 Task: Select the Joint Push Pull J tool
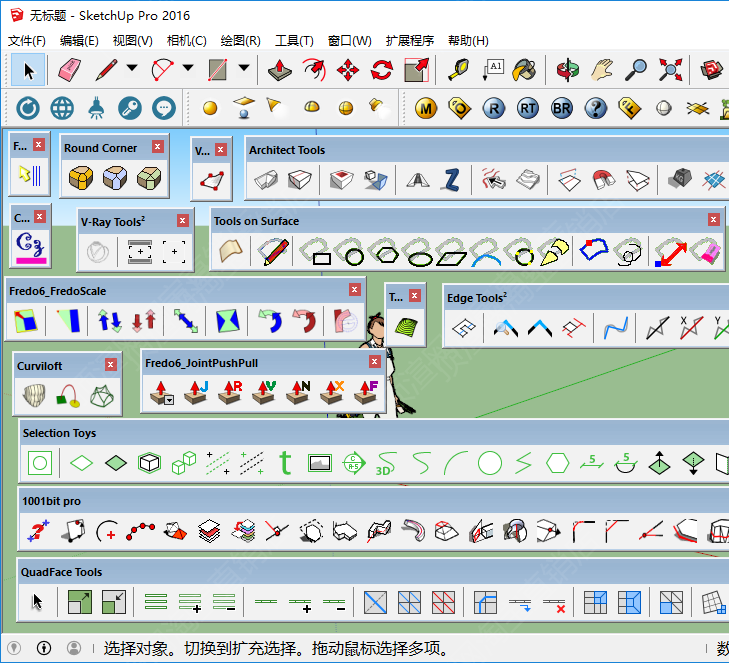point(196,393)
